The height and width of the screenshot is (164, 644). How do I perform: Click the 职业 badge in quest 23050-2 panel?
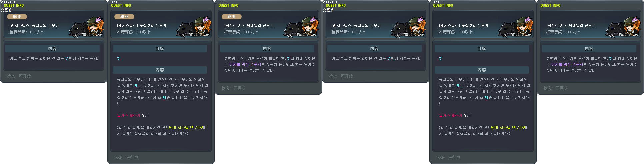click(x=232, y=17)
